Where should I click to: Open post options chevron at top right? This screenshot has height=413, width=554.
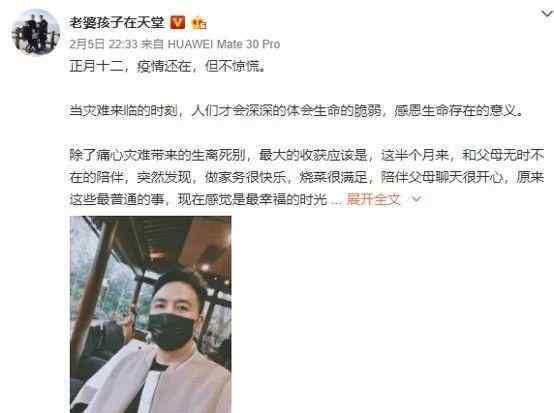[x=547, y=14]
